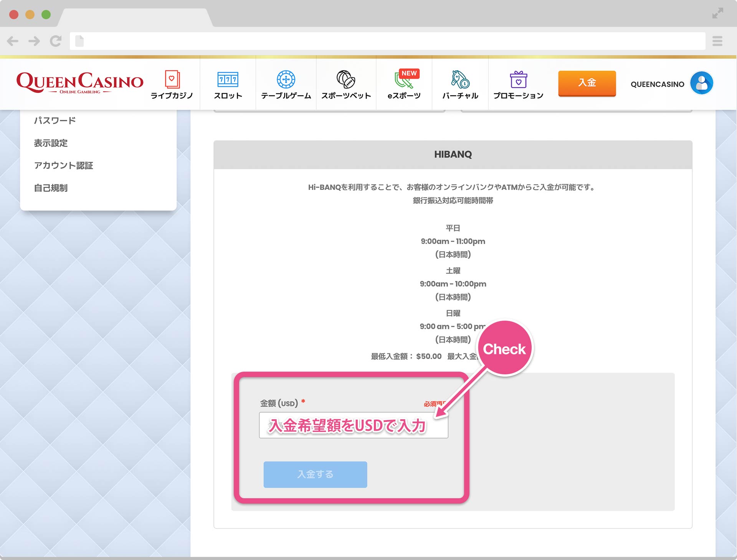Click the バーチャル navigation label
Screen dimensions: 737x560
[460, 96]
